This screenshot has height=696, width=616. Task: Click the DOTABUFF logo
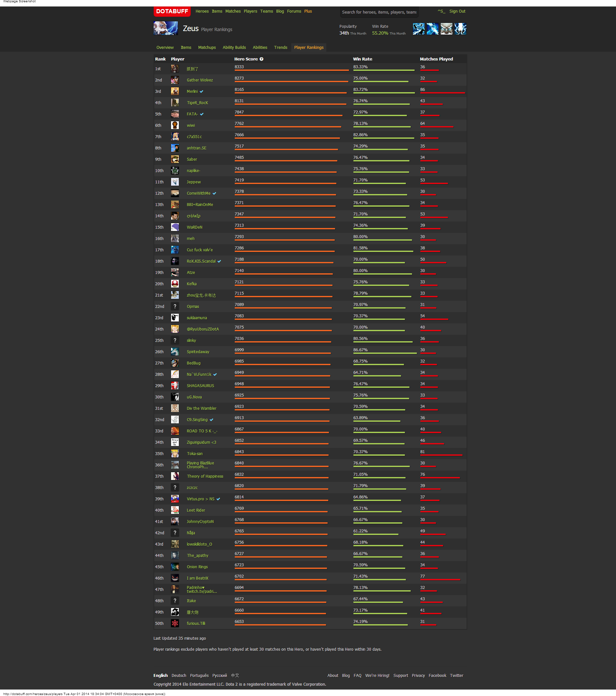tap(172, 11)
